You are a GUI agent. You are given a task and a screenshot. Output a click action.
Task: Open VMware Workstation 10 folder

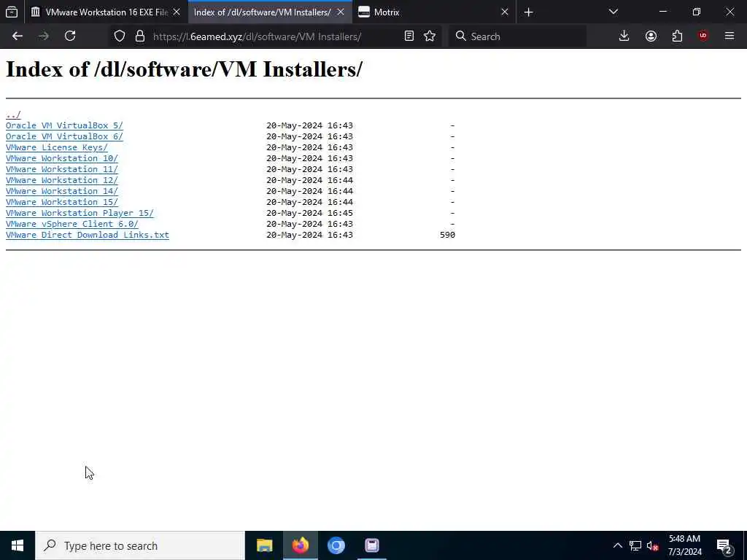click(62, 158)
